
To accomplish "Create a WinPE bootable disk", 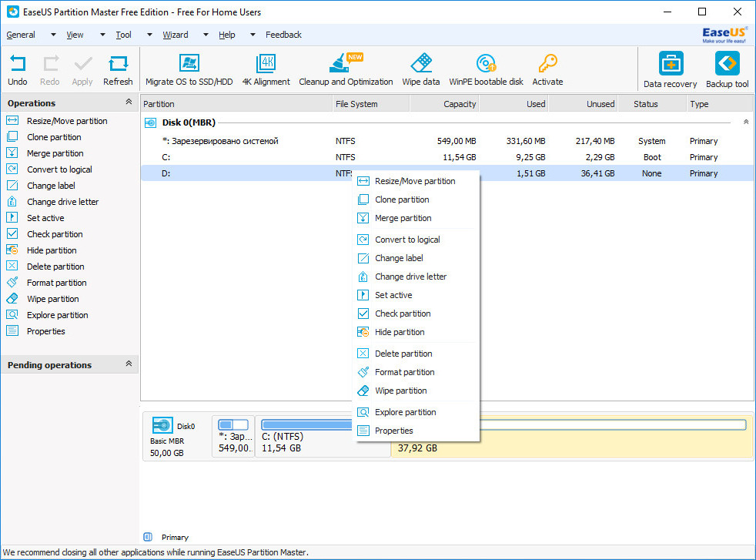I will coord(486,70).
